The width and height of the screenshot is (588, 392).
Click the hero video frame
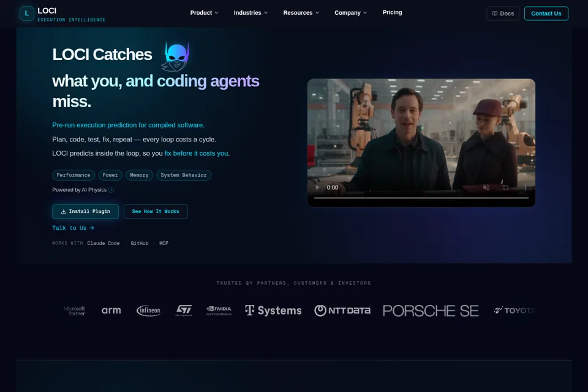click(421, 143)
